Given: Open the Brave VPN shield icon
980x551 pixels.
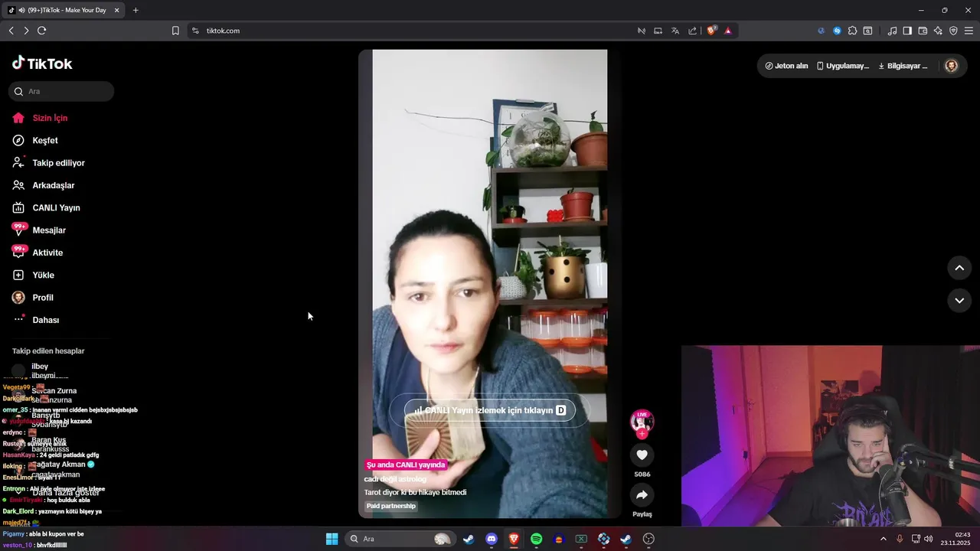Looking at the screenshot, I should pyautogui.click(x=954, y=31).
